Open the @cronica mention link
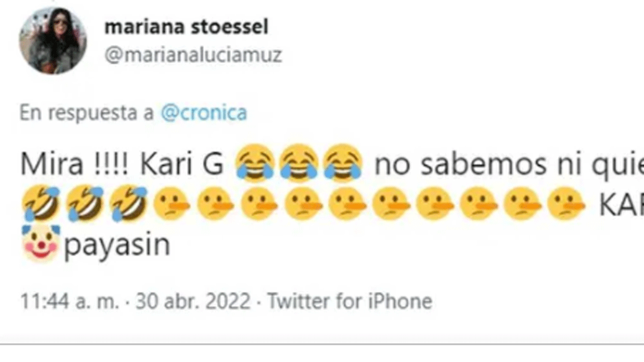Image resolution: width=644 pixels, height=362 pixels. click(204, 114)
